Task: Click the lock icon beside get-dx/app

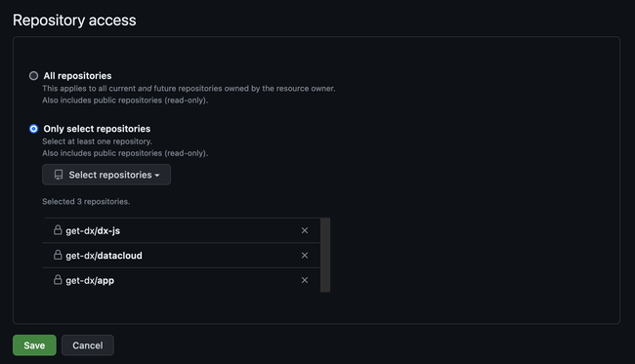Action: [58, 279]
